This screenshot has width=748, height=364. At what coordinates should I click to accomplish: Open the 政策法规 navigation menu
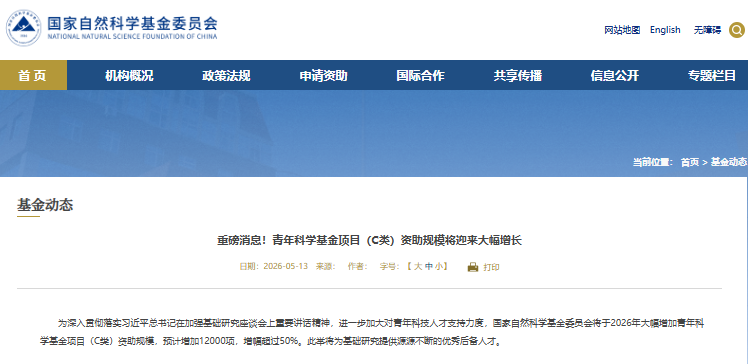(x=226, y=75)
